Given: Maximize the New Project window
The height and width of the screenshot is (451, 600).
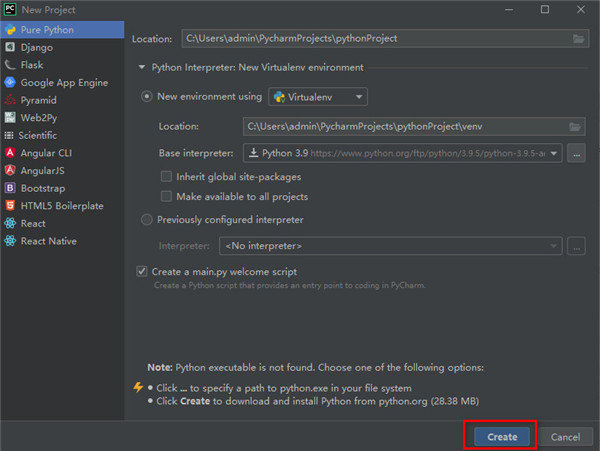Looking at the screenshot, I should 545,10.
